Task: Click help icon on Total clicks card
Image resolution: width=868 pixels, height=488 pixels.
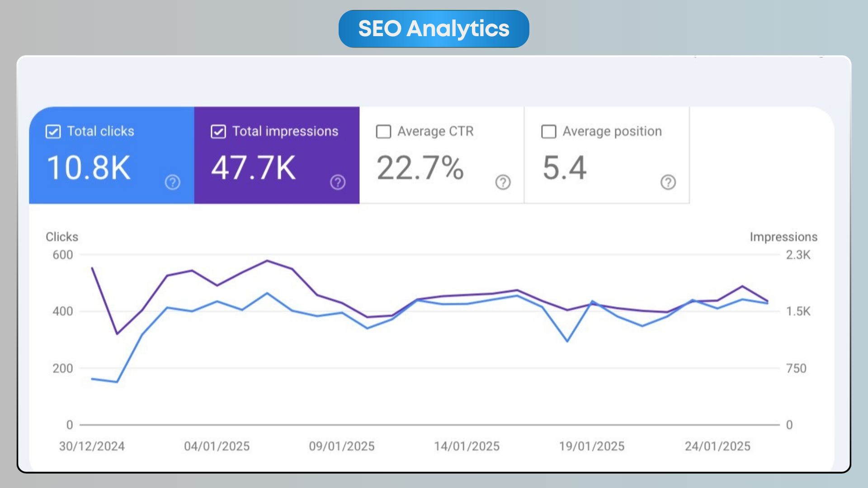Action: [x=172, y=182]
